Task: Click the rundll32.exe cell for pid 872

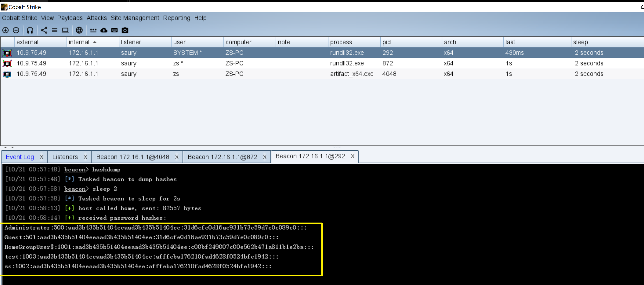Action: (354, 63)
